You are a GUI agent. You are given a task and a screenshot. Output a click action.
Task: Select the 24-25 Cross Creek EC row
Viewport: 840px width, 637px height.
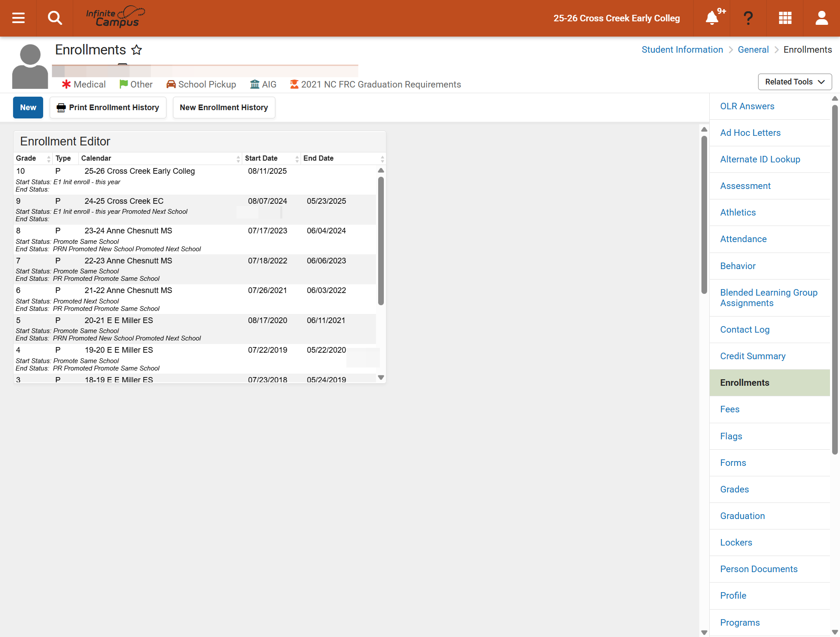point(195,210)
